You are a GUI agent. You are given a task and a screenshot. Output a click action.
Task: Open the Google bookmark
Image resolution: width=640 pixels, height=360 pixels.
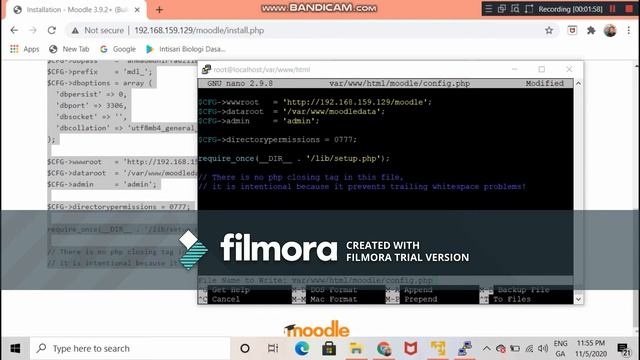(118, 49)
